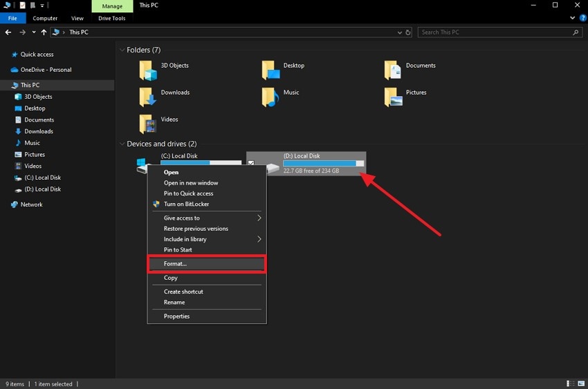Screen dimensions: 588x389
Task: Open the File ribbon tab
Action: coord(12,19)
